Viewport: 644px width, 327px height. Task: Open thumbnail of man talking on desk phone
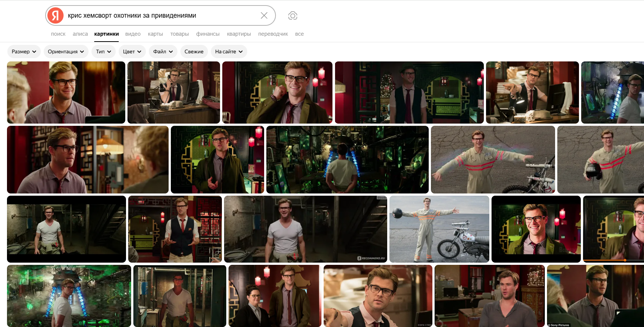tap(174, 92)
